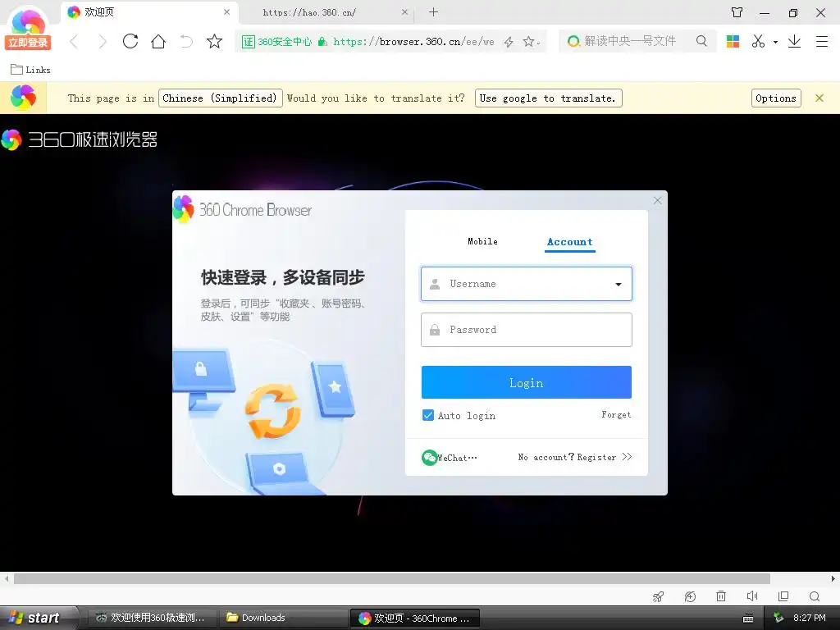Click the lightning speed mode icon
840x630 pixels.
click(x=509, y=42)
